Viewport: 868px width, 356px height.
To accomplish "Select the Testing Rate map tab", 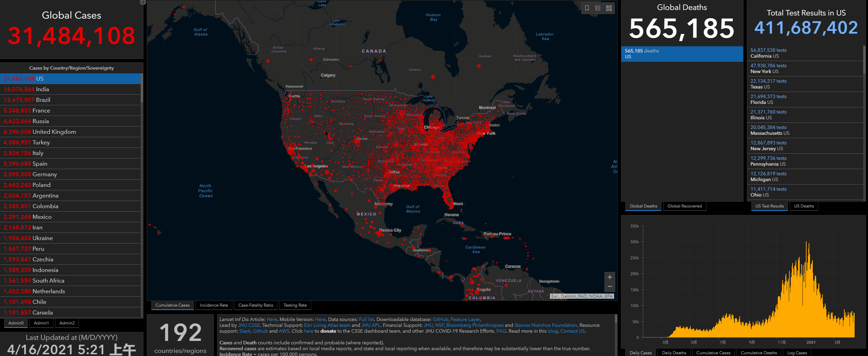I will point(295,305).
